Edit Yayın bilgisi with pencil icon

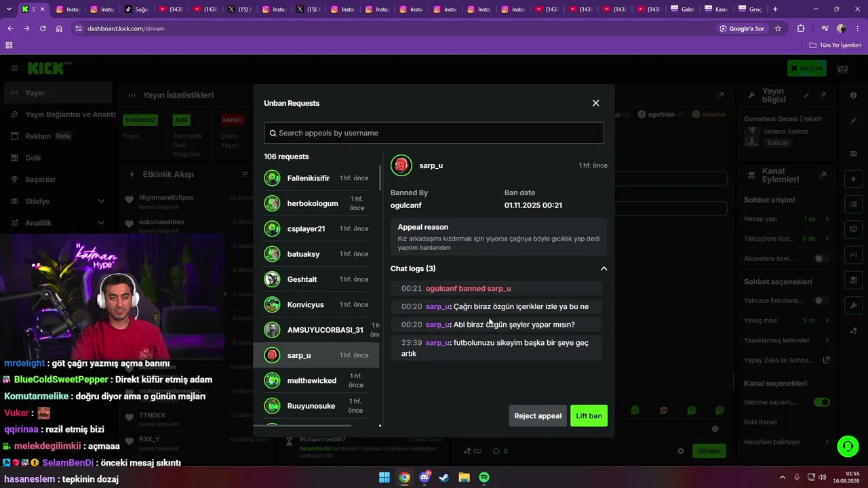point(806,96)
